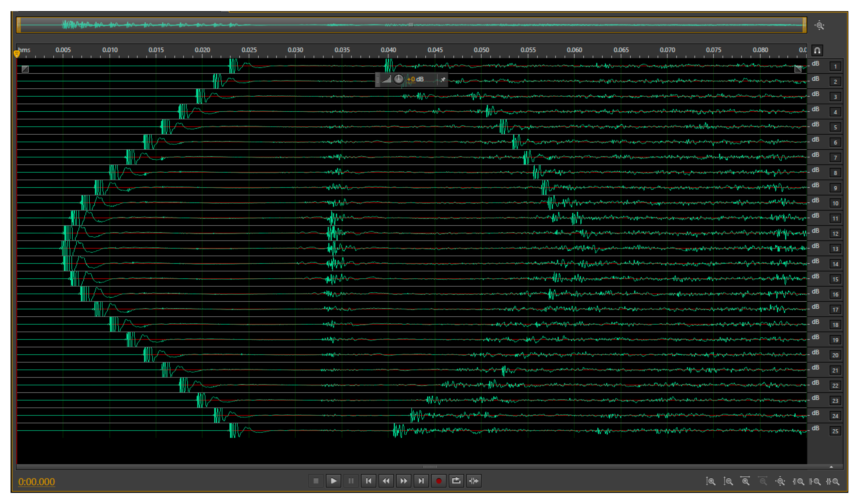Select channel 12 from the channel list
856x504 pixels.
[x=835, y=233]
